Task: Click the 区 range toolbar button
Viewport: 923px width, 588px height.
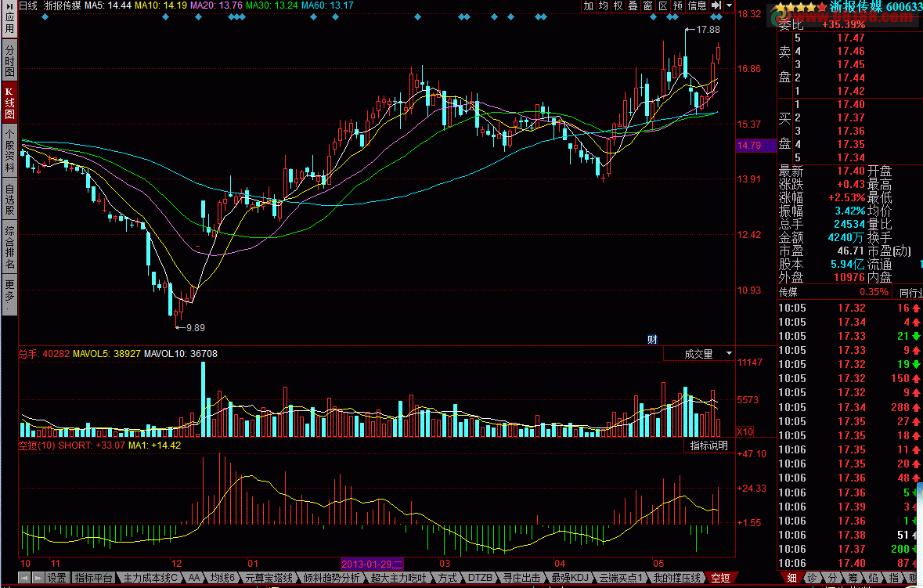Action: [663, 6]
